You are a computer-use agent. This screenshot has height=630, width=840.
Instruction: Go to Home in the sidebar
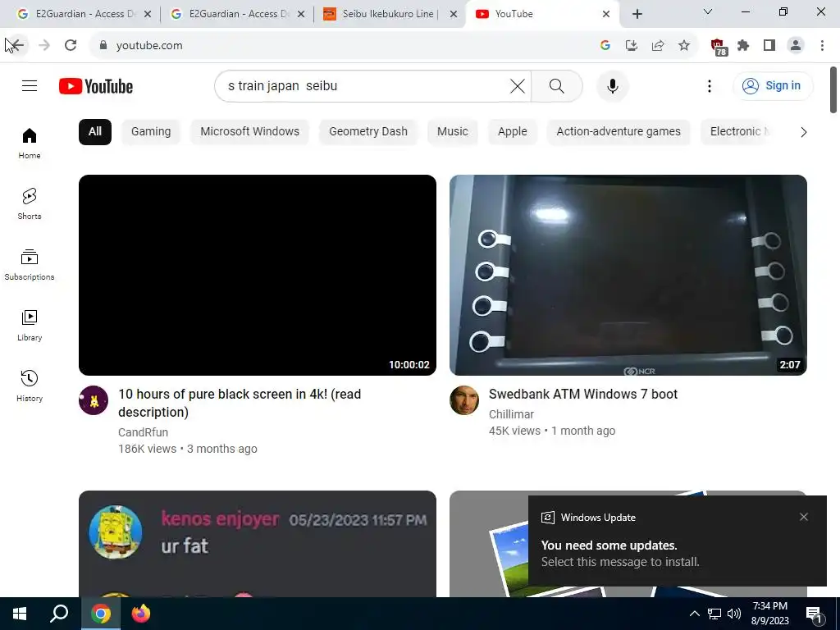(30, 144)
